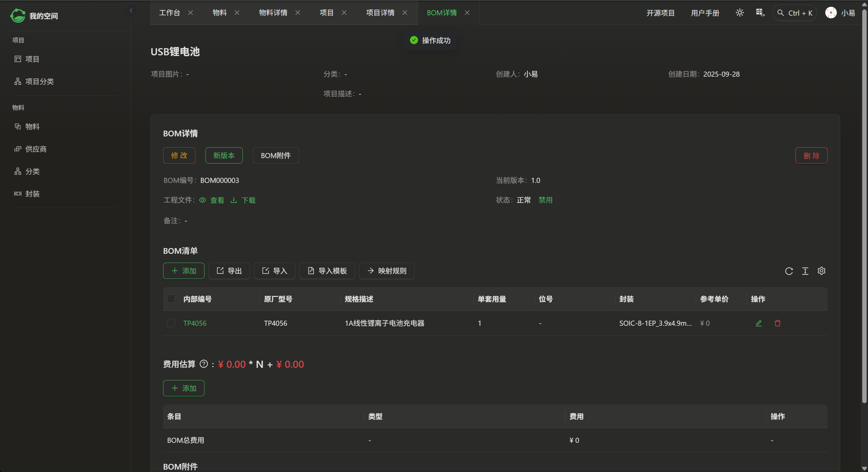Viewport: 868px width, 472px height.
Task: Edit the TP4056 row with pencil icon
Action: pos(758,323)
